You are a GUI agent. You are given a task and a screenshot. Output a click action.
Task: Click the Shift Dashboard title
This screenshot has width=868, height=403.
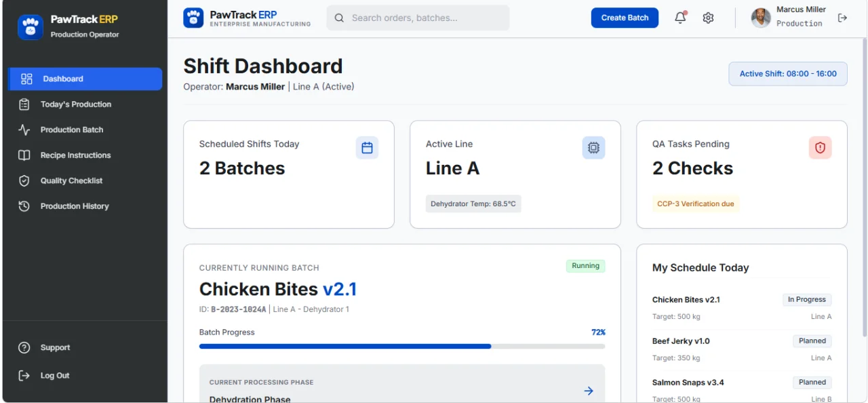(263, 66)
